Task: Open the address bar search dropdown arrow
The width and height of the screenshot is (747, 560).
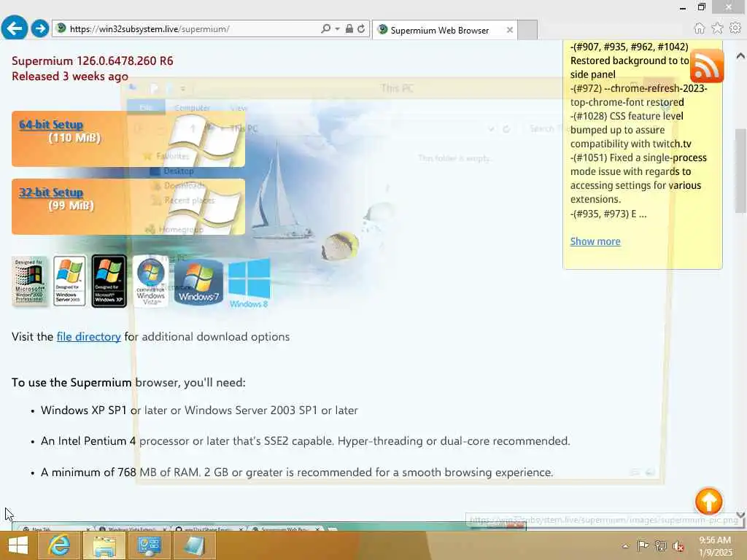Action: [x=337, y=29]
